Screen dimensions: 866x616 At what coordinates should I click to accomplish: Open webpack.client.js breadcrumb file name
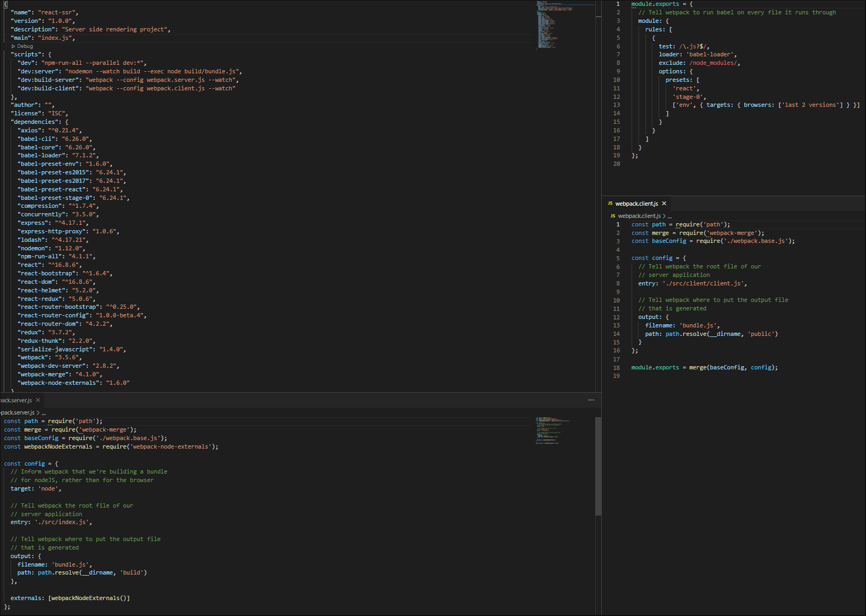tap(639, 216)
